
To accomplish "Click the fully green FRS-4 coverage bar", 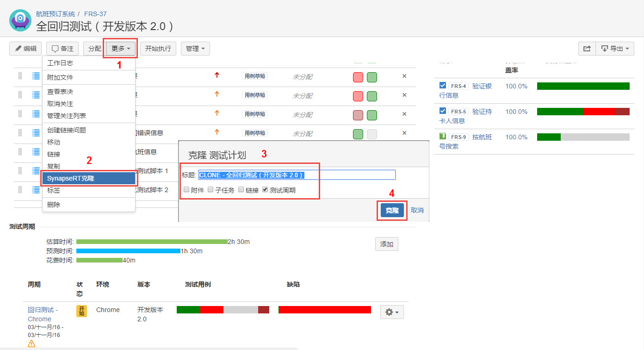I will click(583, 86).
